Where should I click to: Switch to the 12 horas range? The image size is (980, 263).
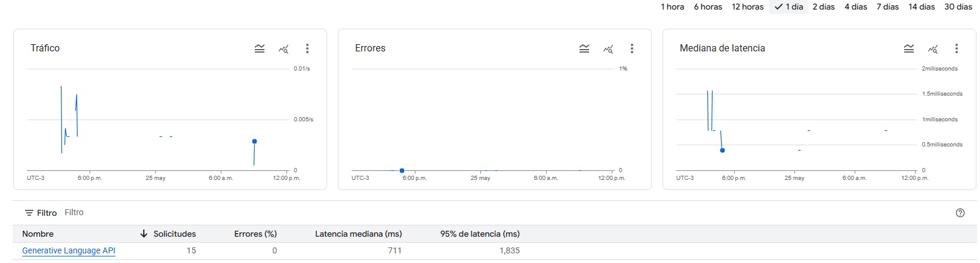(x=747, y=7)
